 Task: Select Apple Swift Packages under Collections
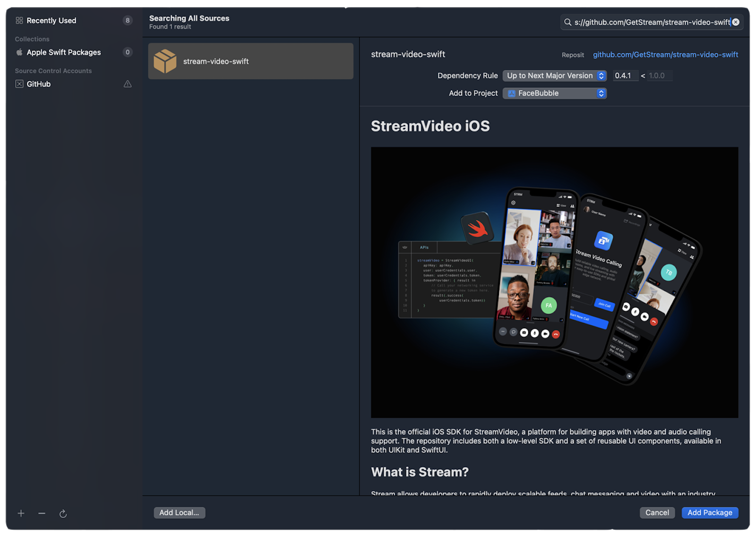click(64, 52)
